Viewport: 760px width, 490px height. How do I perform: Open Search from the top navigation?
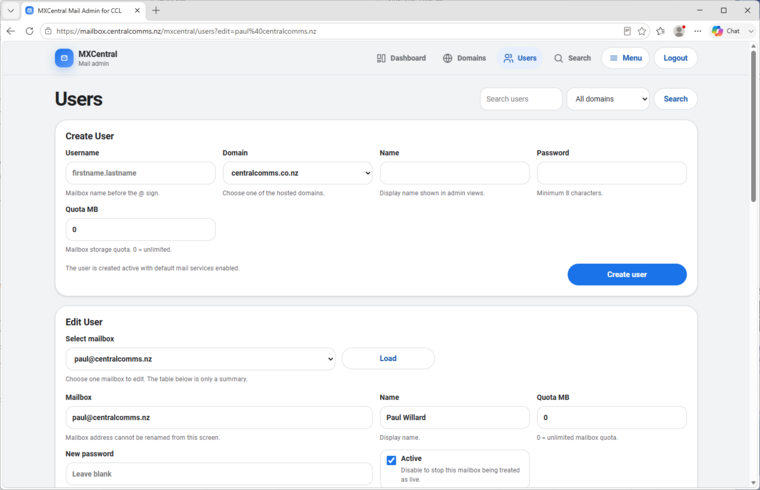click(572, 58)
